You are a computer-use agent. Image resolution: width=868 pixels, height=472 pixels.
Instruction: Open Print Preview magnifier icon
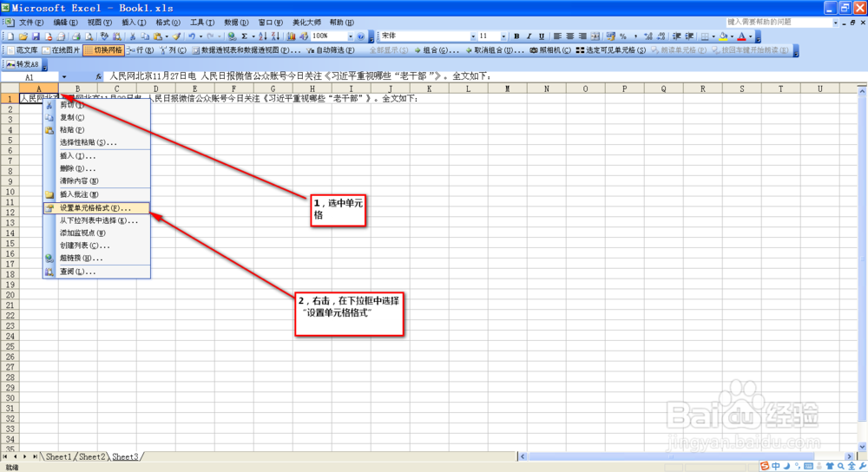point(89,36)
